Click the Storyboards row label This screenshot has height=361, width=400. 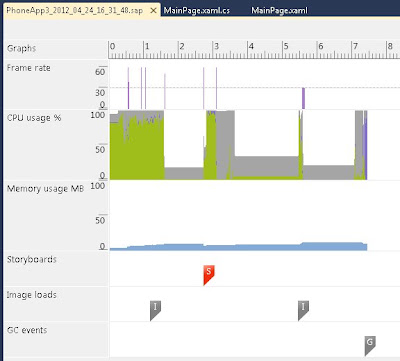32,259
